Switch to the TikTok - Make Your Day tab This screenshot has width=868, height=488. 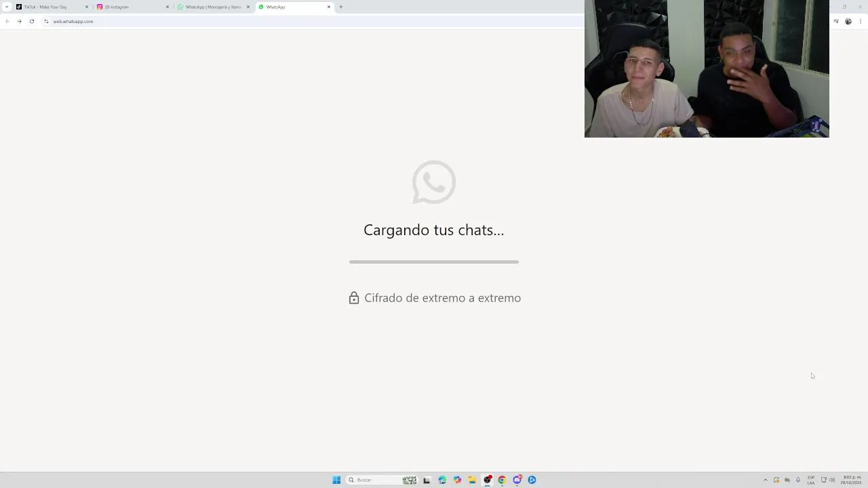tap(52, 7)
